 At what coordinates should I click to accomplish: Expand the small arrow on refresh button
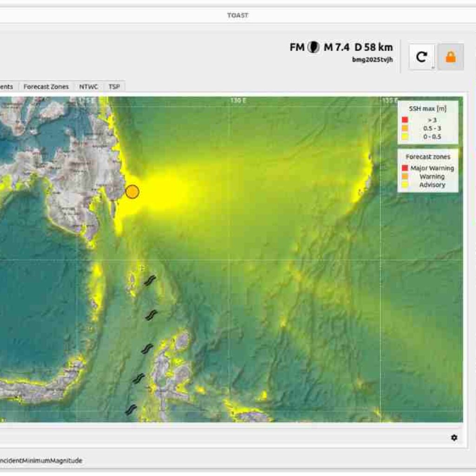pyautogui.click(x=433, y=67)
